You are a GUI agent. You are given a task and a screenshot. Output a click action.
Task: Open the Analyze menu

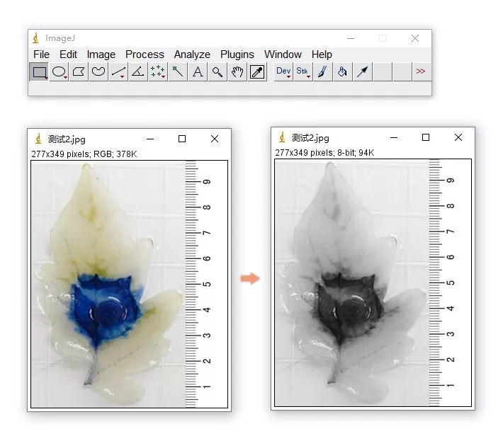pyautogui.click(x=192, y=54)
